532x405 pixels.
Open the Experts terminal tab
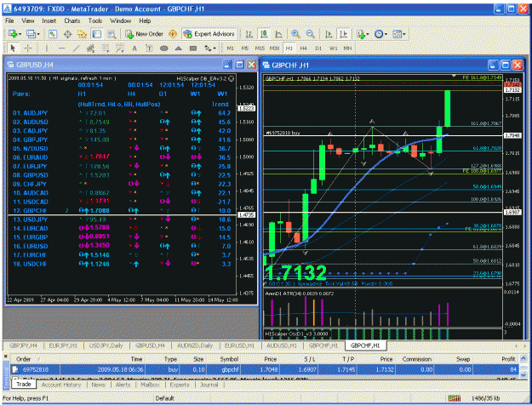point(180,385)
